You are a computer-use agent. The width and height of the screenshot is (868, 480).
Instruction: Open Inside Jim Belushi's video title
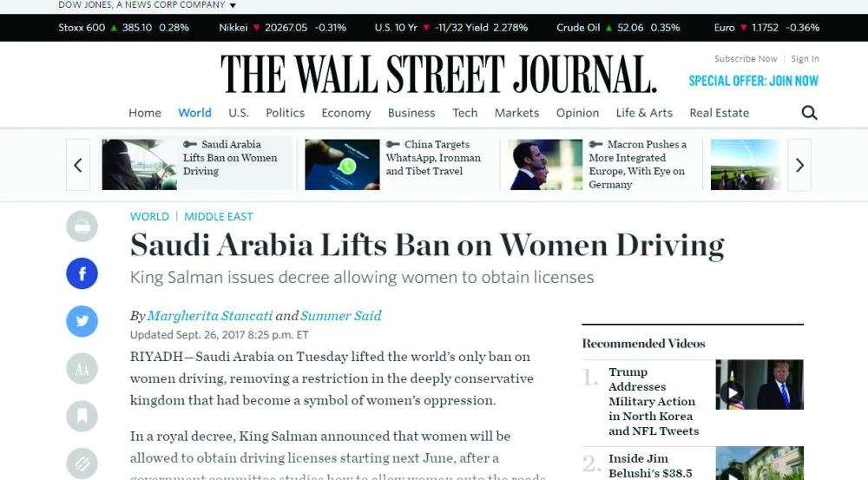click(650, 465)
